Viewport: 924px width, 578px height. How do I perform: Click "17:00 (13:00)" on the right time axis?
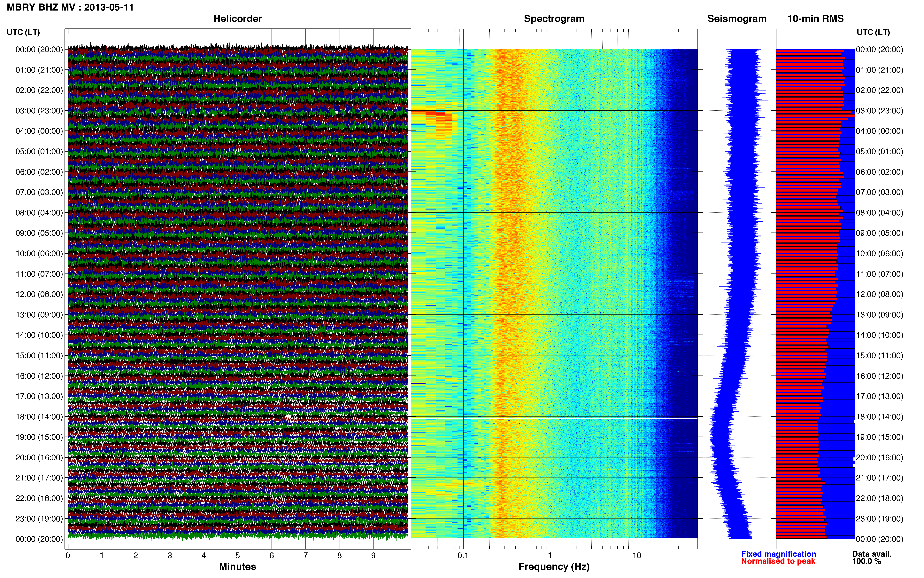point(880,396)
